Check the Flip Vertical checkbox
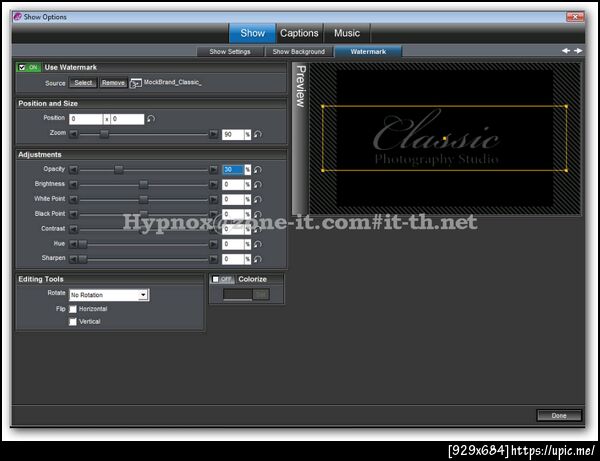This screenshot has height=461, width=600. point(73,322)
